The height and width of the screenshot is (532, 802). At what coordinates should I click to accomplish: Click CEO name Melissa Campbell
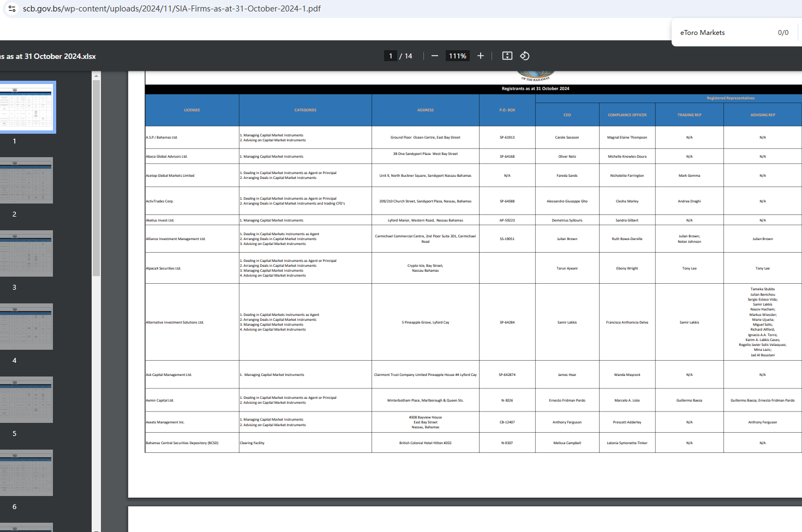coord(567,443)
